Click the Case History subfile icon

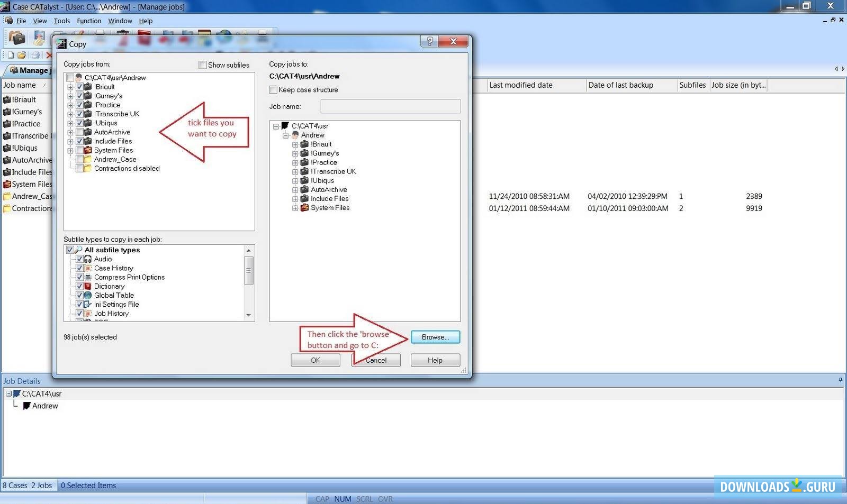(88, 268)
